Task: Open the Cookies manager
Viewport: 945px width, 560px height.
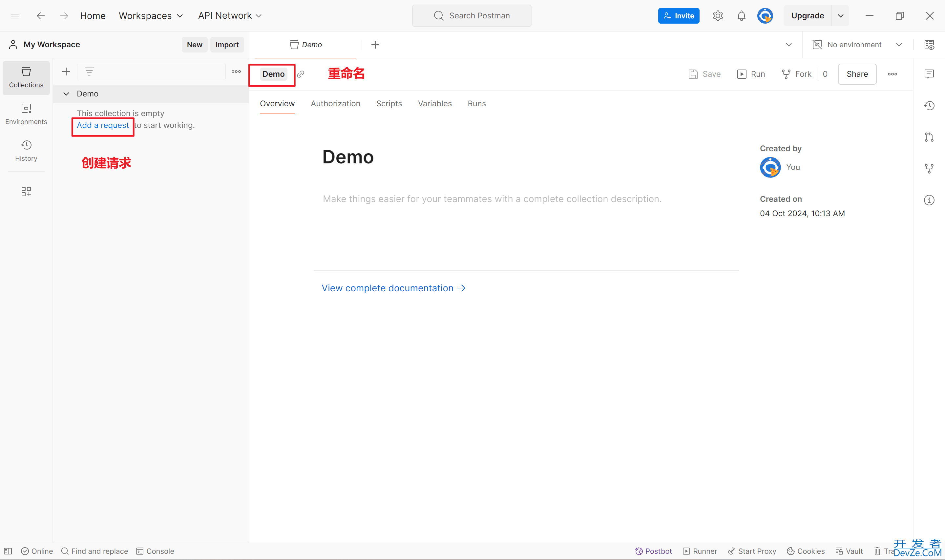Action: [806, 551]
